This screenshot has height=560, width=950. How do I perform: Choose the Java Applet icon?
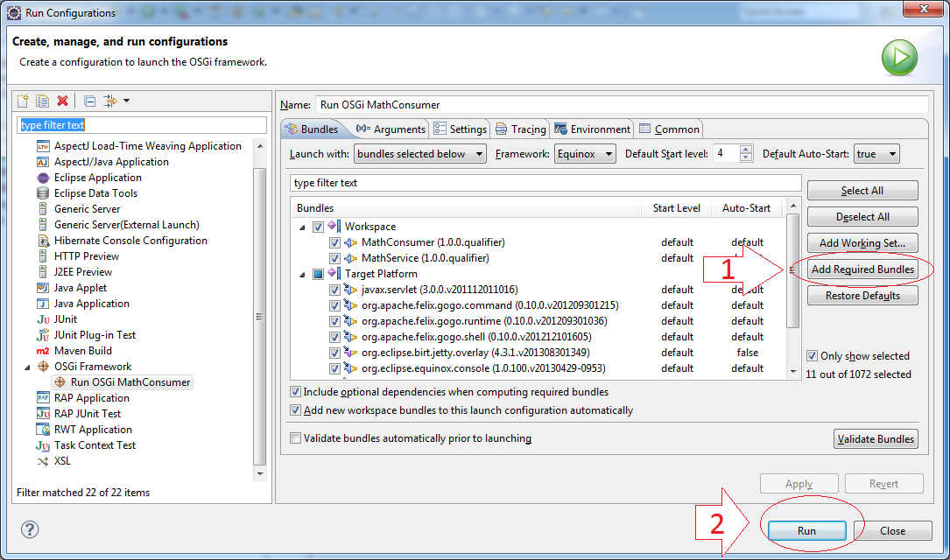43,288
